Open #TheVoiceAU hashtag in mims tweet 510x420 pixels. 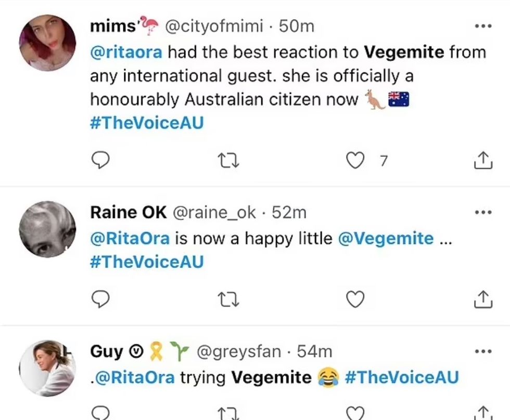pos(147,123)
